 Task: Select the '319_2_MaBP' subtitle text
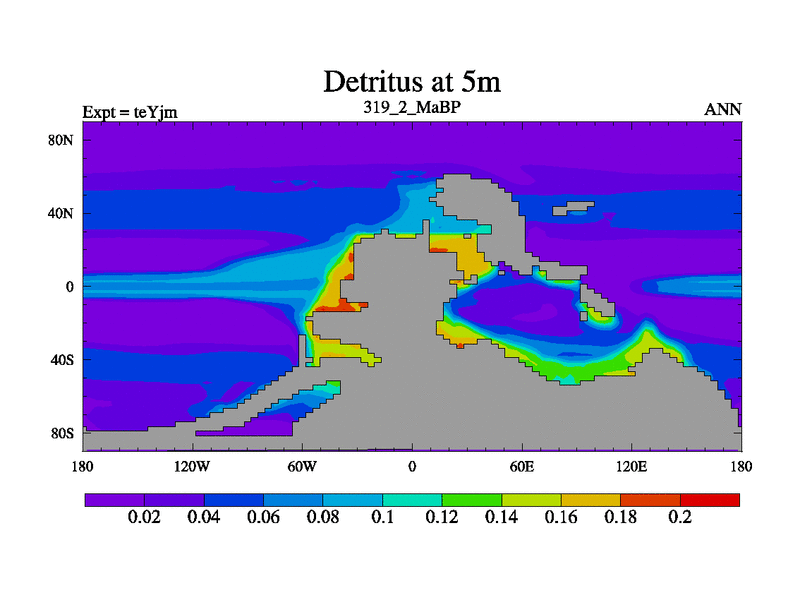point(411,106)
